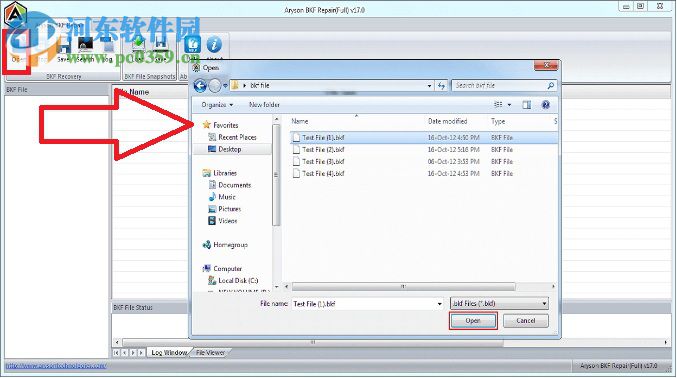Expand the address bar history dropdown
Image resolution: width=677 pixels, height=378 pixels.
(x=429, y=86)
